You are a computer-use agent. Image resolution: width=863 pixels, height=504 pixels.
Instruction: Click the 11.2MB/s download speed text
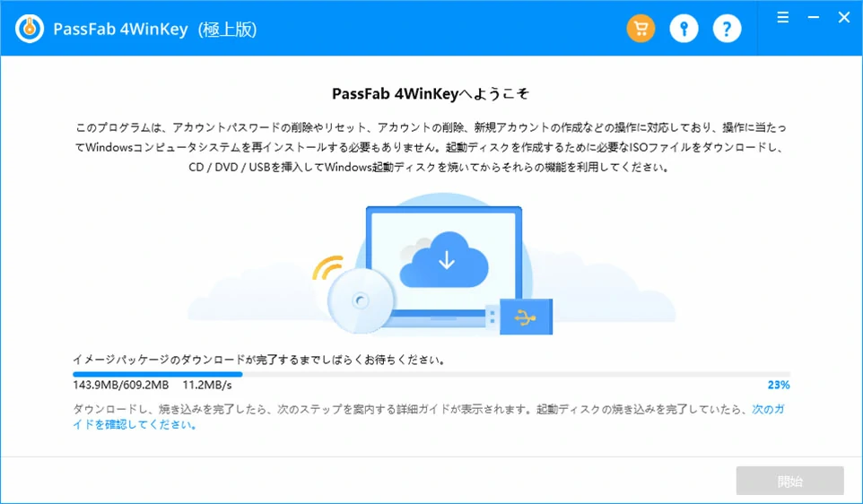(207, 385)
